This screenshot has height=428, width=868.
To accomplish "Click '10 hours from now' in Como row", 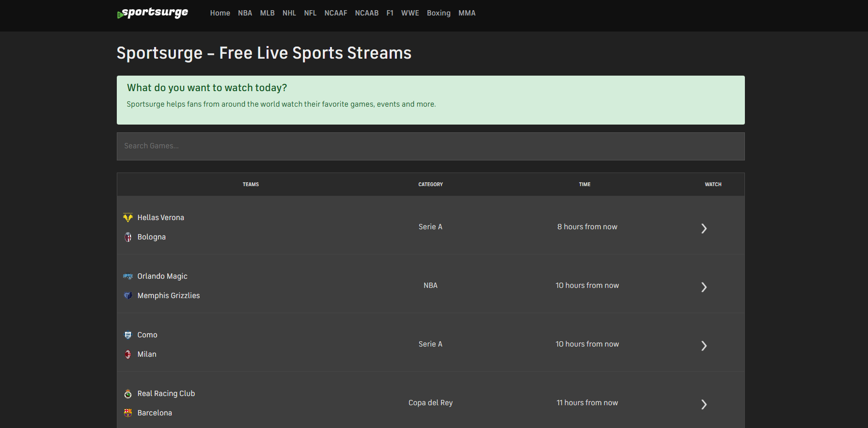I will point(587,344).
